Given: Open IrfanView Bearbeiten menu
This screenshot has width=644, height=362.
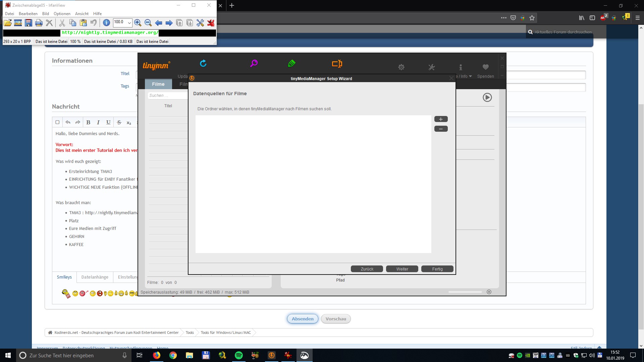Looking at the screenshot, I should [x=28, y=14].
